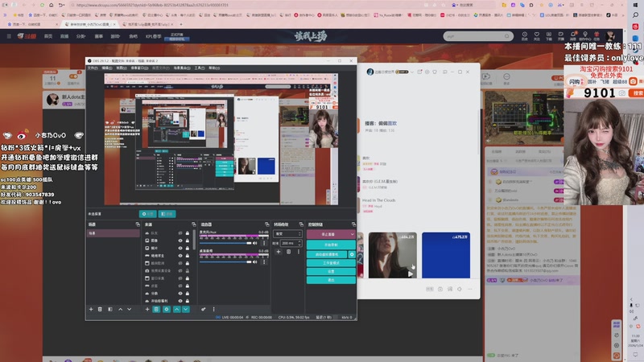
Task: Toggle lock on video capture device source
Action: pyautogui.click(x=188, y=271)
